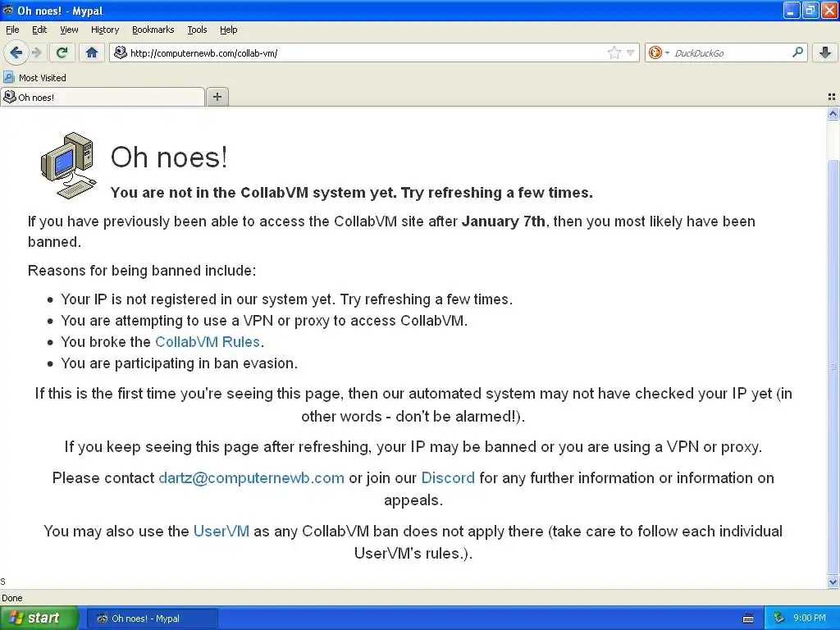Open a new tab with plus button

[x=217, y=97]
